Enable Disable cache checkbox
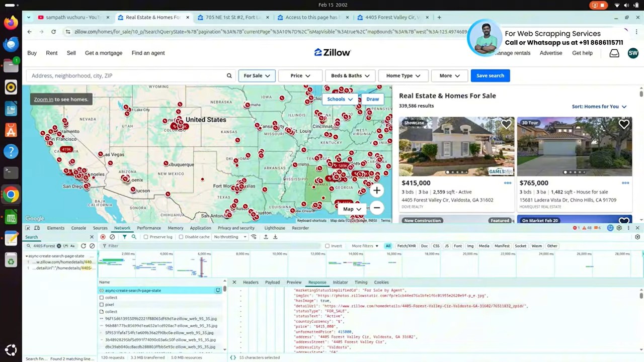The width and height of the screenshot is (644, 362). coord(181,237)
